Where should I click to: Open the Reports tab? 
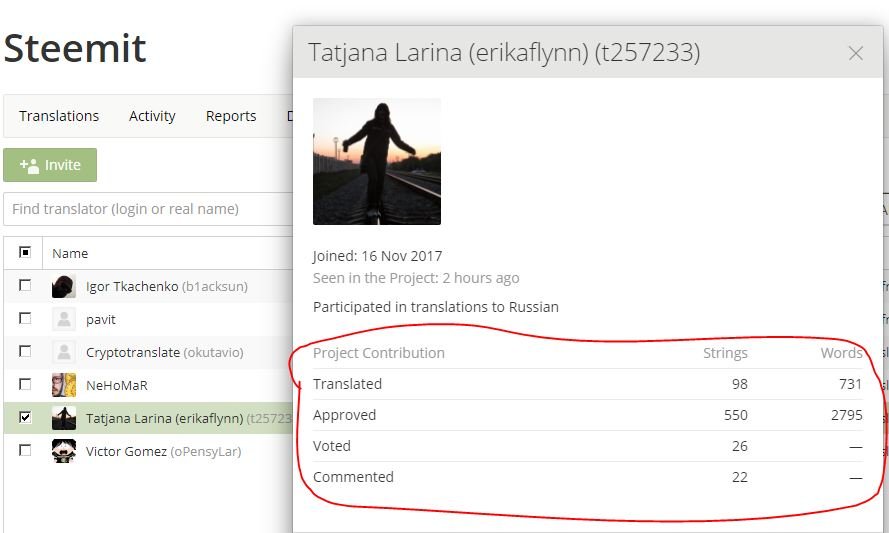coord(231,116)
